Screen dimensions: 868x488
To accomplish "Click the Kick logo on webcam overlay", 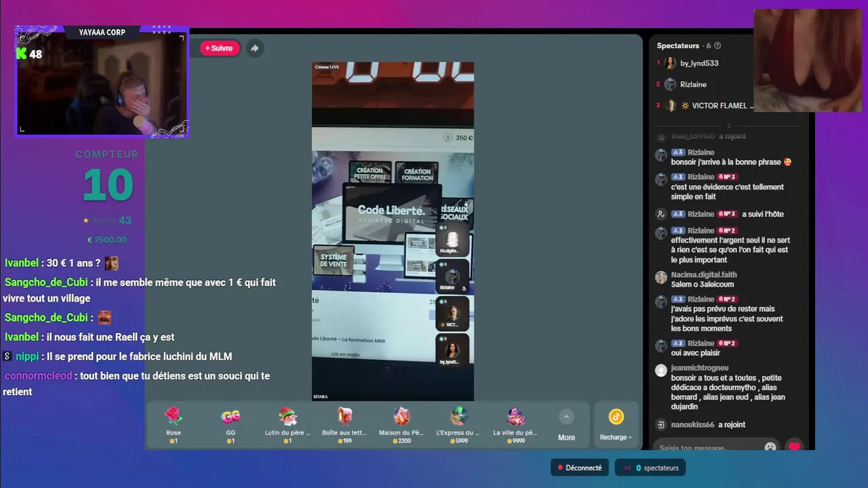I will pos(22,54).
